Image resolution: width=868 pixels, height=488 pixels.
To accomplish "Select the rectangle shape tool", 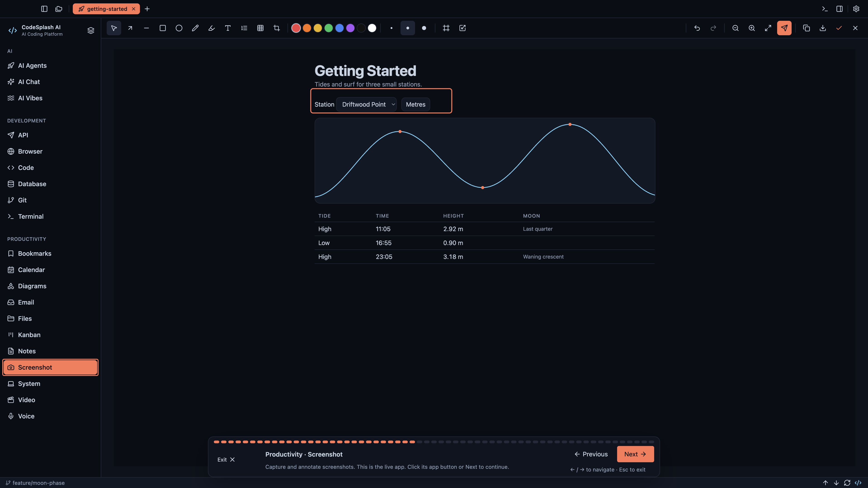I will [163, 28].
